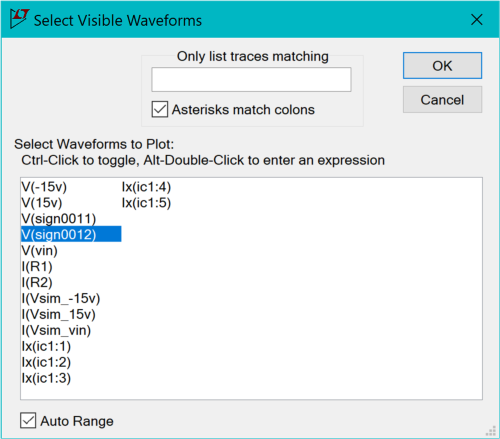Screen dimensions: 500x439
Task: Select the Ix(ic1:5) trace
Action: pyautogui.click(x=146, y=203)
